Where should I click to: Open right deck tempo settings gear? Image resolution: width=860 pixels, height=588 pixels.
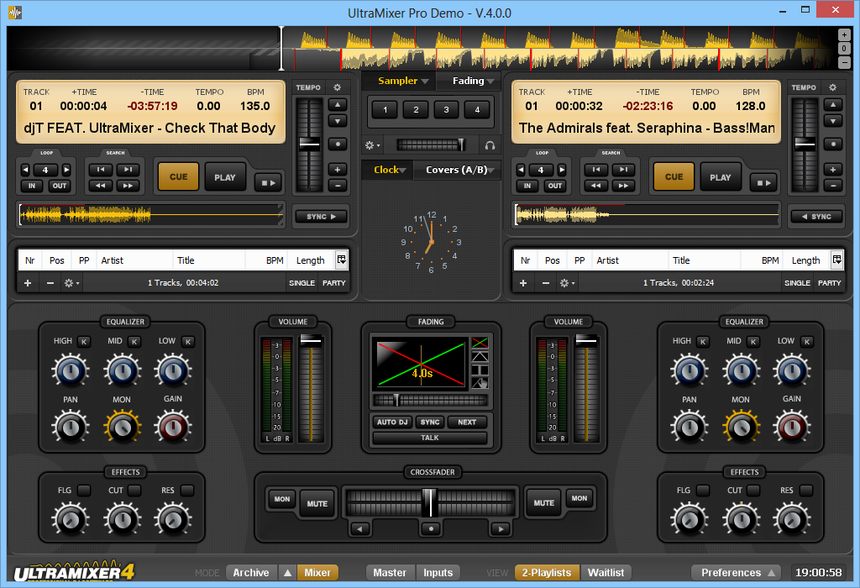coord(833,87)
